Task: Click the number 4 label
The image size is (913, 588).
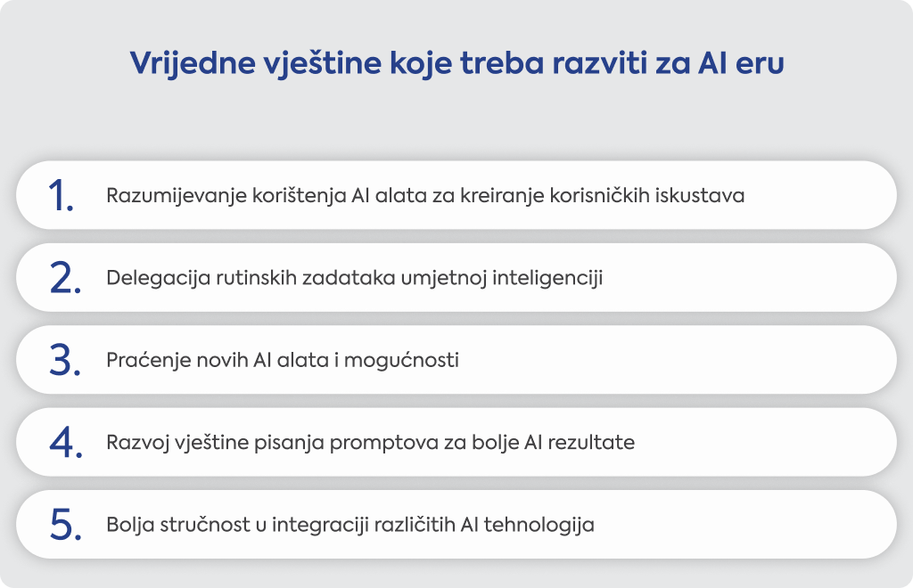Action: [x=65, y=443]
